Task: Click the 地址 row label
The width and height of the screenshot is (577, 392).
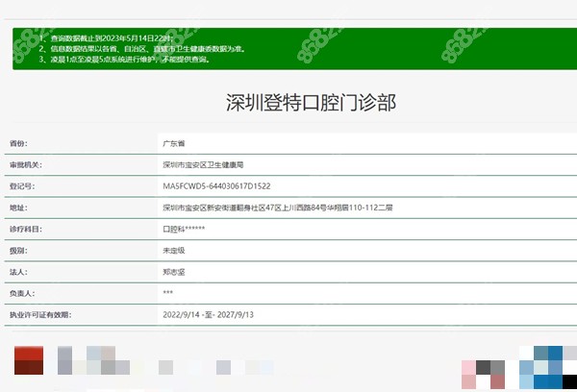Action: 18,208
